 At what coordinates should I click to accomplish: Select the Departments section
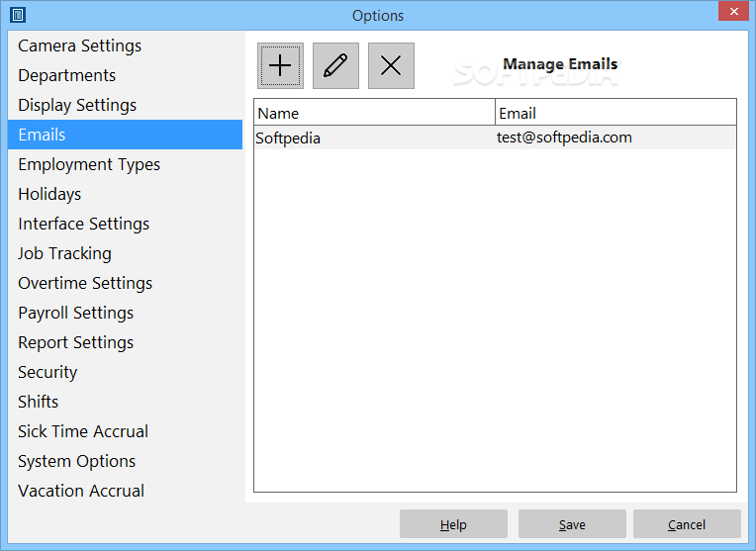125,75
